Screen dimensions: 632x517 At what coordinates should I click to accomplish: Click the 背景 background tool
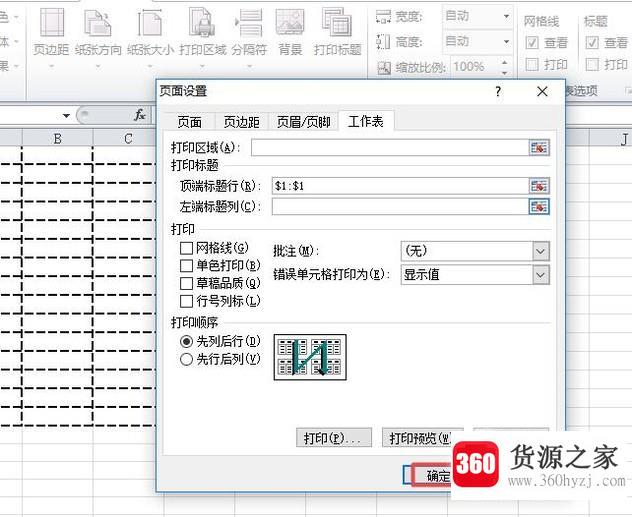coord(290,32)
